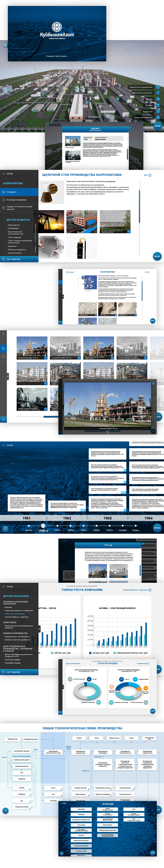Screen dimensions: 164x868
Task: Click the scrollbar inside the ЦЕХ №22 popup
Action: [x=127, y=154]
